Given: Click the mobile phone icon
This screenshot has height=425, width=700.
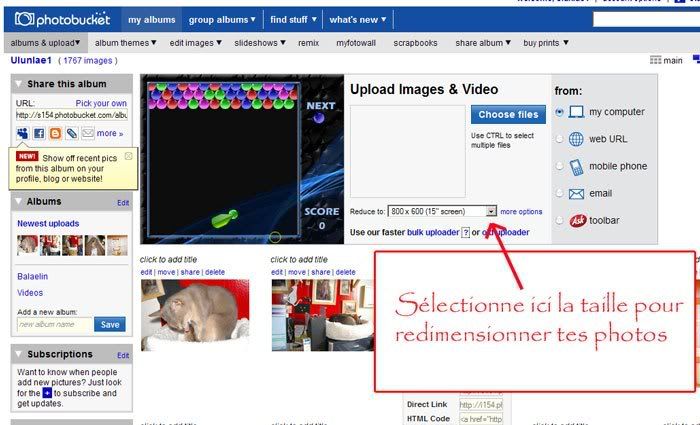Looking at the screenshot, I should 576,167.
